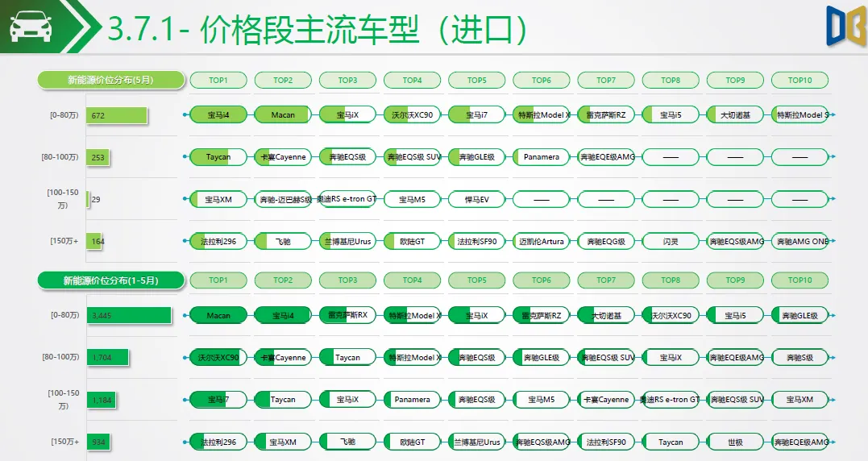This screenshot has width=868, height=461.
Task: Click the blue and gold DB logo
Action: coord(845,26)
